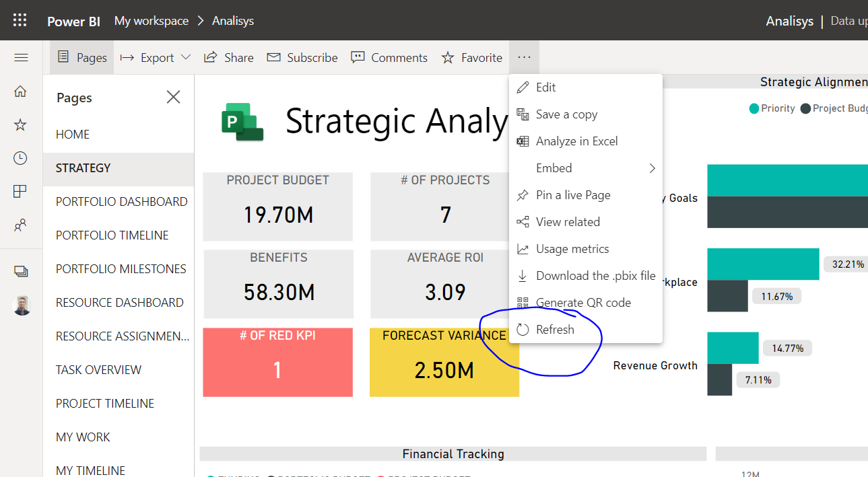
Task: Click the Project Budget legend dark swatch
Action: (x=805, y=108)
